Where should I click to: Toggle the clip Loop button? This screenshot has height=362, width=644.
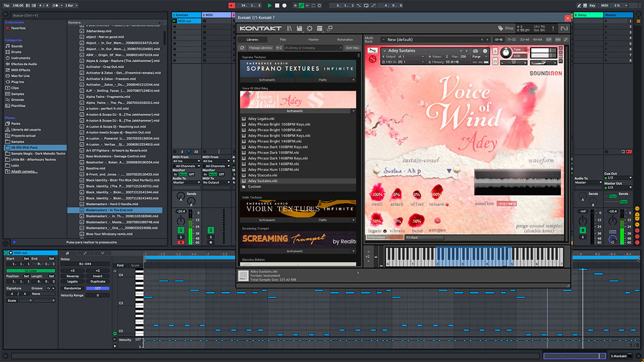coord(30,271)
